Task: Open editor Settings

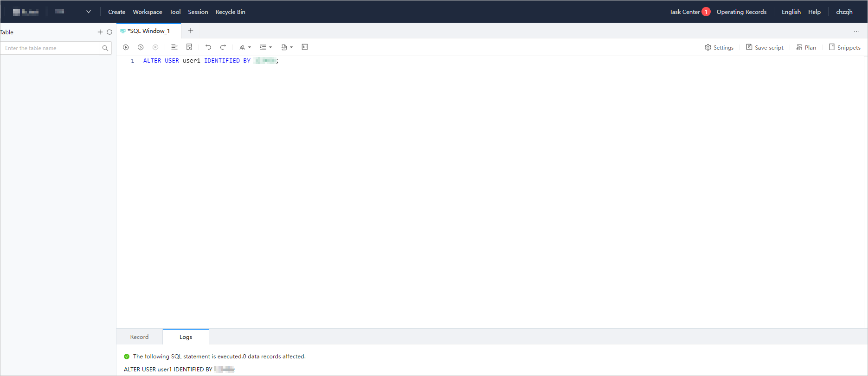Action: tap(719, 47)
